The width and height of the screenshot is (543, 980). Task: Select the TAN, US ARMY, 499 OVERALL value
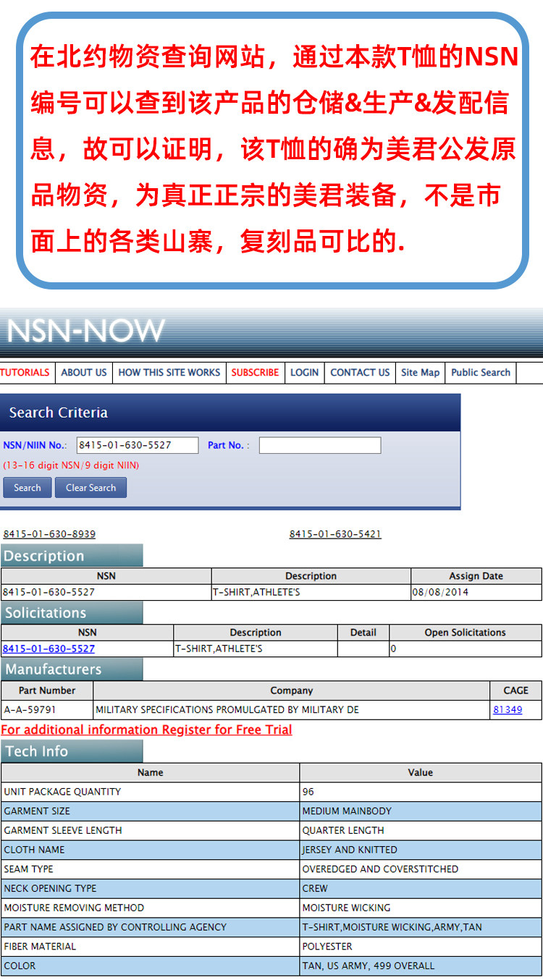coord(369,966)
